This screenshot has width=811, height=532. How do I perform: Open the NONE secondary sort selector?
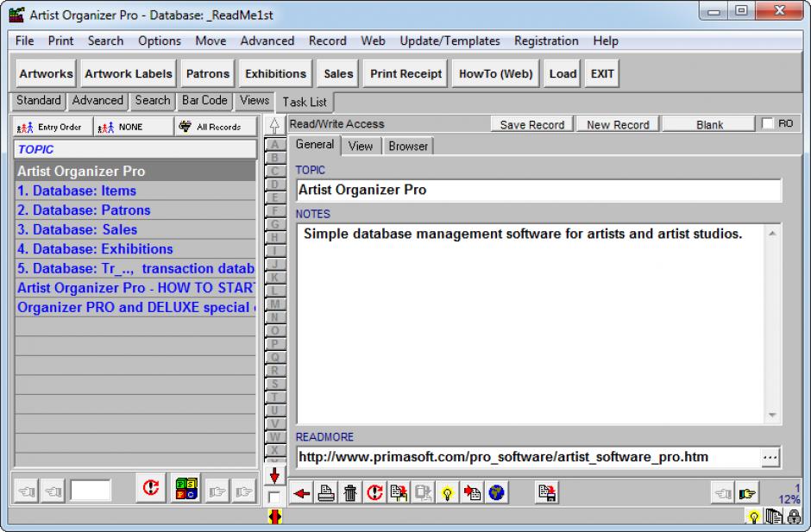click(x=134, y=127)
